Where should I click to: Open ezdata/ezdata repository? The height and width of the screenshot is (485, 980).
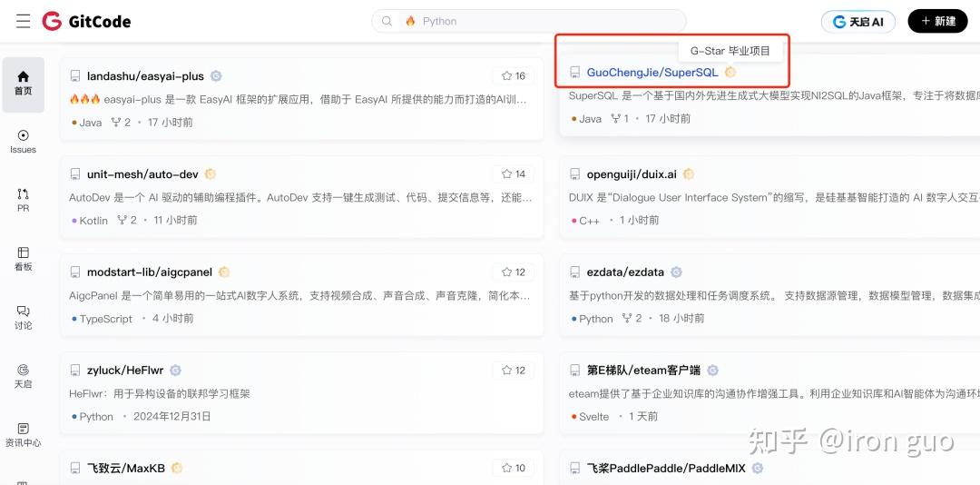tap(625, 272)
